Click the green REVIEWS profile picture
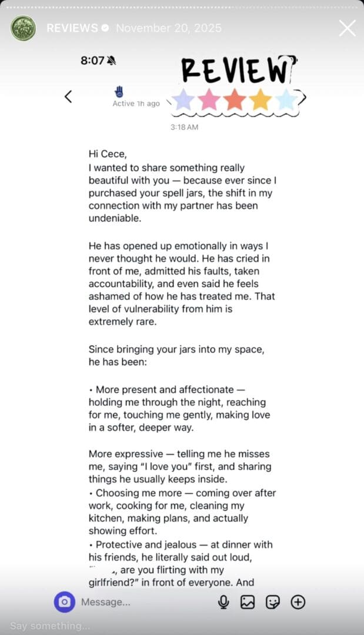The height and width of the screenshot is (635, 364). point(23,28)
